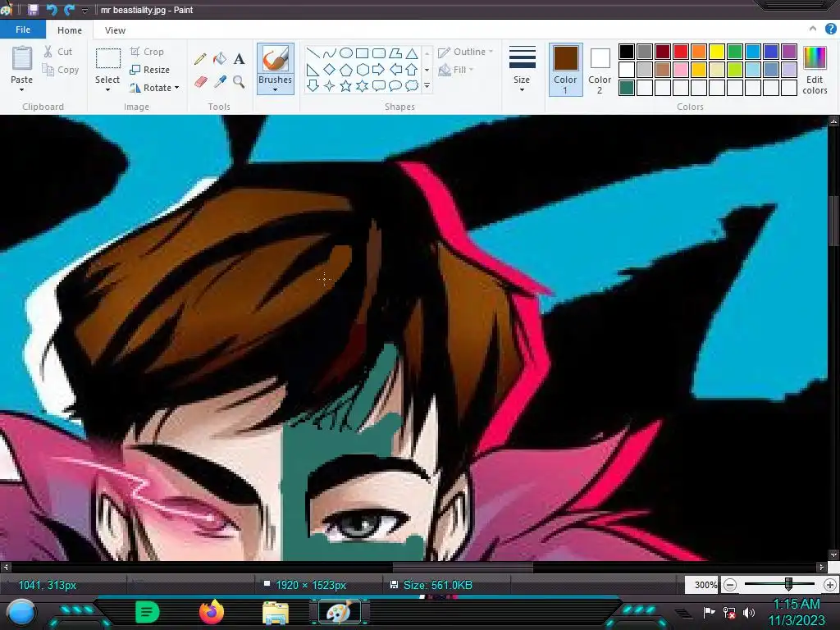Screen dimensions: 840x630
Task: Open Customize Quick Access Toolbar dropdown
Action: tap(84, 10)
